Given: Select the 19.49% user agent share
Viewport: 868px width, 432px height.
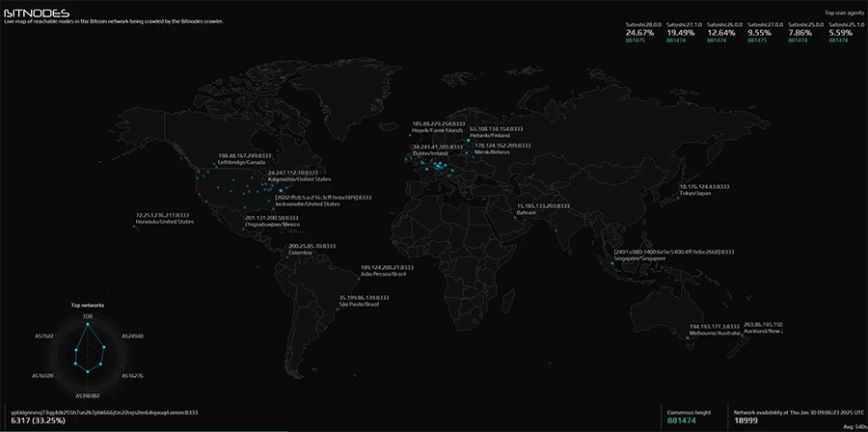Looking at the screenshot, I should (x=679, y=33).
